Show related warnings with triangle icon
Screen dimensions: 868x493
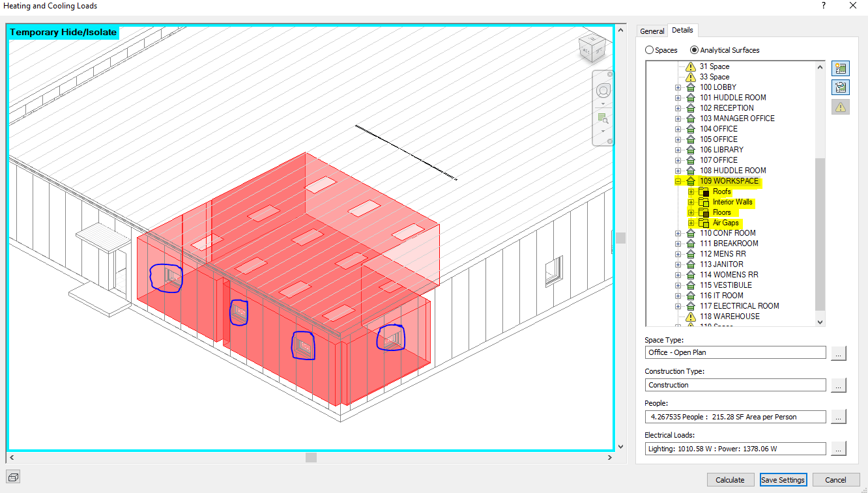[x=841, y=107]
